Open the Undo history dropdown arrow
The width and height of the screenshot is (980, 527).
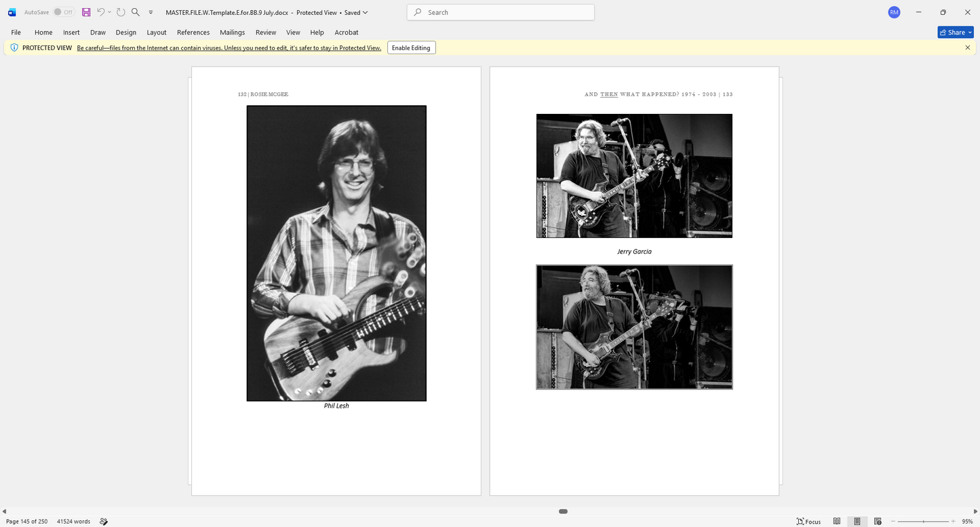pyautogui.click(x=110, y=12)
